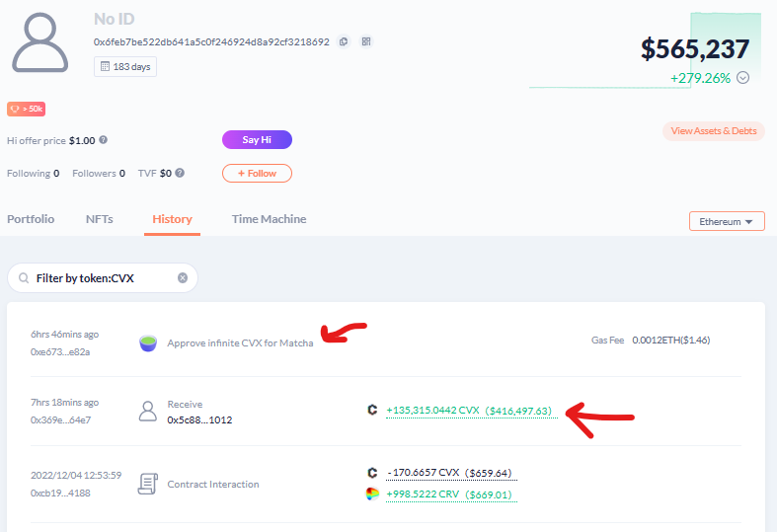Image resolution: width=777 pixels, height=532 pixels.
Task: Switch to the Portfolio tab
Action: click(31, 219)
